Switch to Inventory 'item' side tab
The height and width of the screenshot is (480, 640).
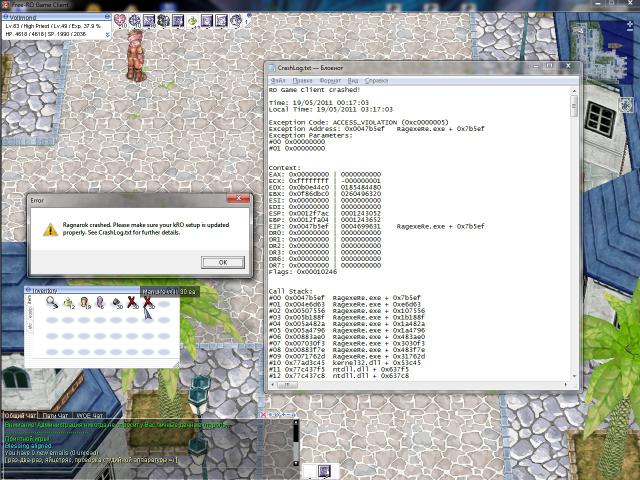tap(29, 301)
